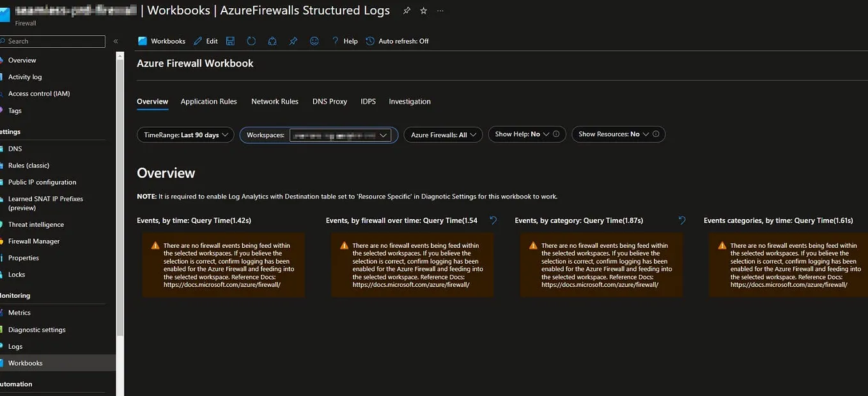Click the Workbooks toolbar button
The image size is (868, 396).
coord(161,40)
